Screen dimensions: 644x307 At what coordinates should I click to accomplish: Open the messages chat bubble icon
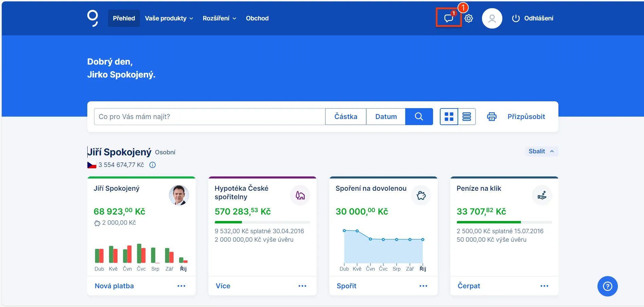(448, 18)
